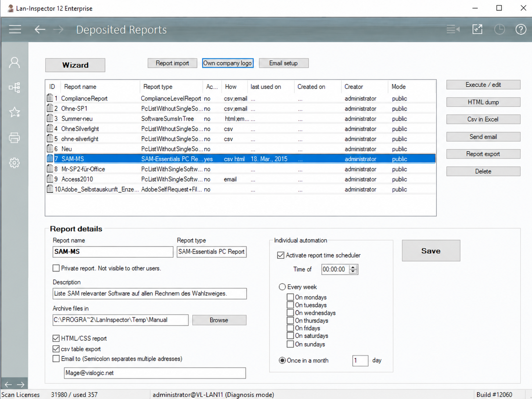Viewport: 532px width, 399px height.
Task: Open the clock scheduler icon in header
Action: [499, 29]
